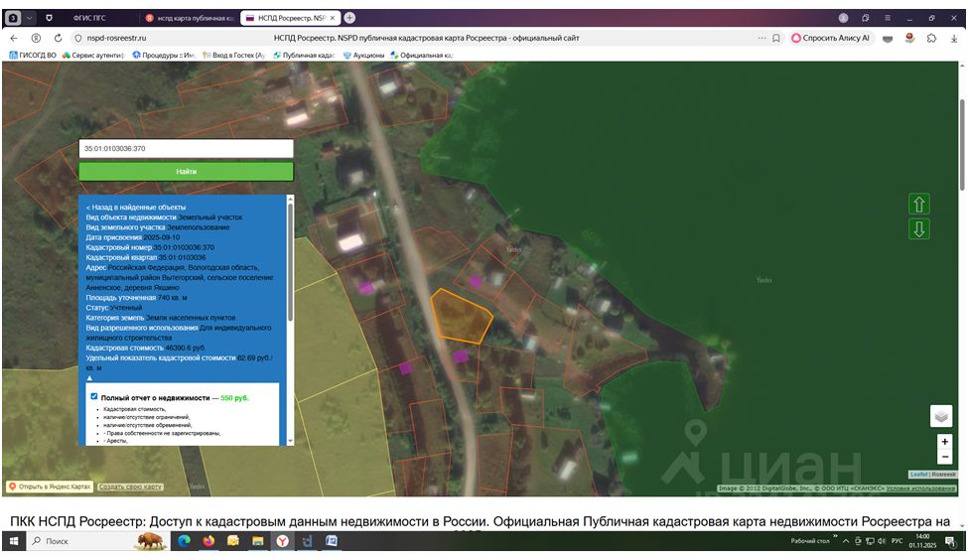This screenshot has width=968, height=560.
Task: Open the page three-dots menu
Action: pyautogui.click(x=761, y=39)
